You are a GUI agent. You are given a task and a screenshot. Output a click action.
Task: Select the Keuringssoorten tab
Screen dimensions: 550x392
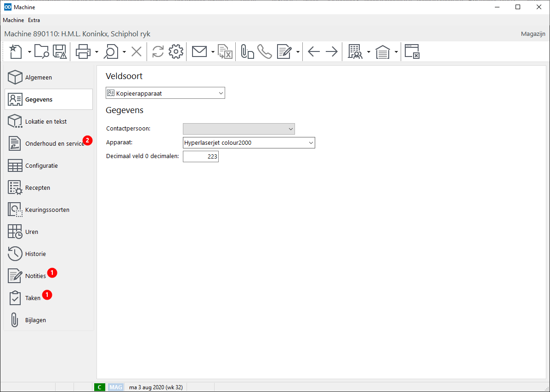(47, 210)
